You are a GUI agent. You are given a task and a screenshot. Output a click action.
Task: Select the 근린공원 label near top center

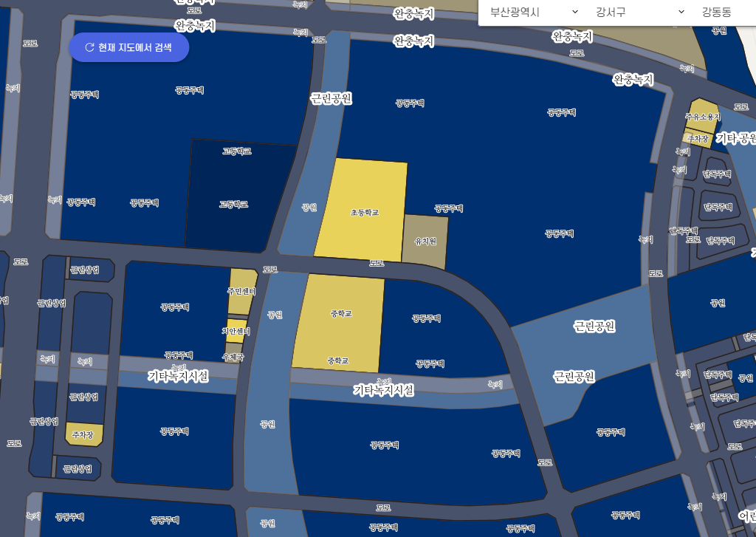[331, 98]
